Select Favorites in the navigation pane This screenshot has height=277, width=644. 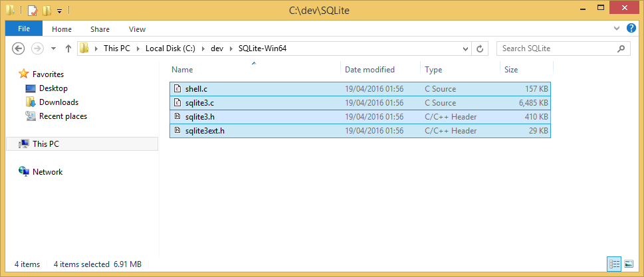click(x=48, y=74)
